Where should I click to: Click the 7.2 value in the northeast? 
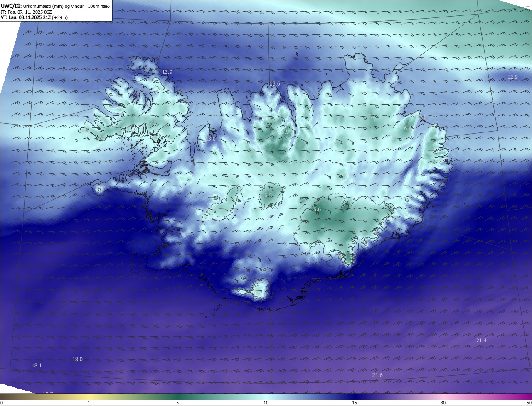coord(372,116)
